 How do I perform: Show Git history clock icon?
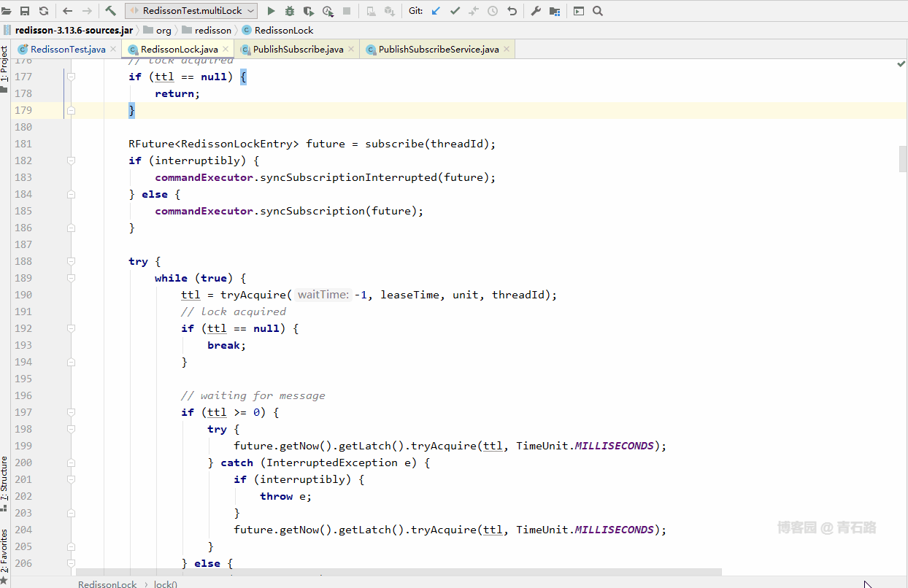pos(493,11)
